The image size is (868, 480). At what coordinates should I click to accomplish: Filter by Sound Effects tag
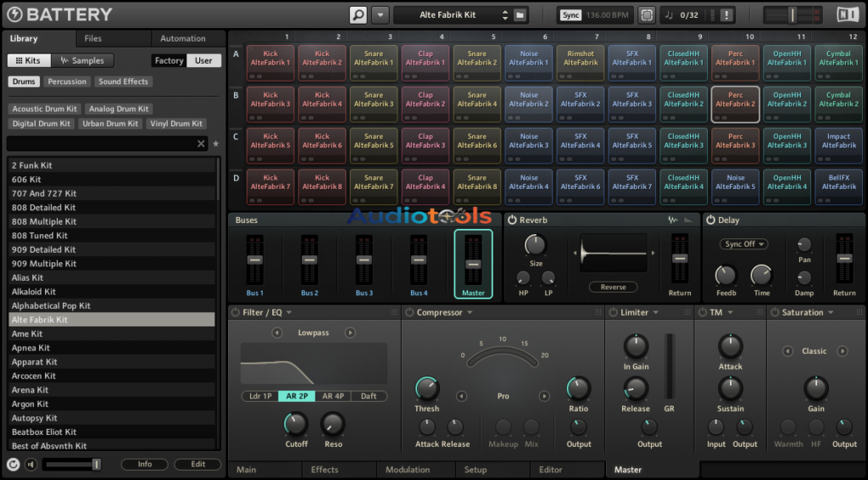point(124,81)
